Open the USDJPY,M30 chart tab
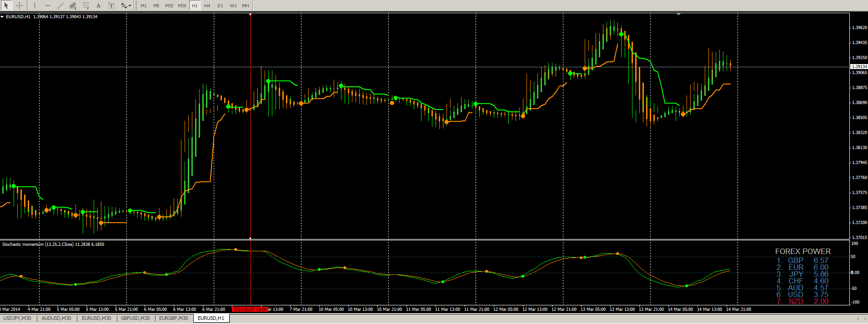Image resolution: width=868 pixels, height=324 pixels. (x=17, y=318)
